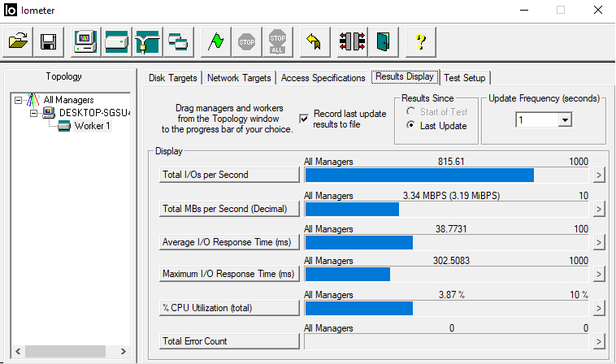Switch to the Access Specifications tab

click(323, 78)
